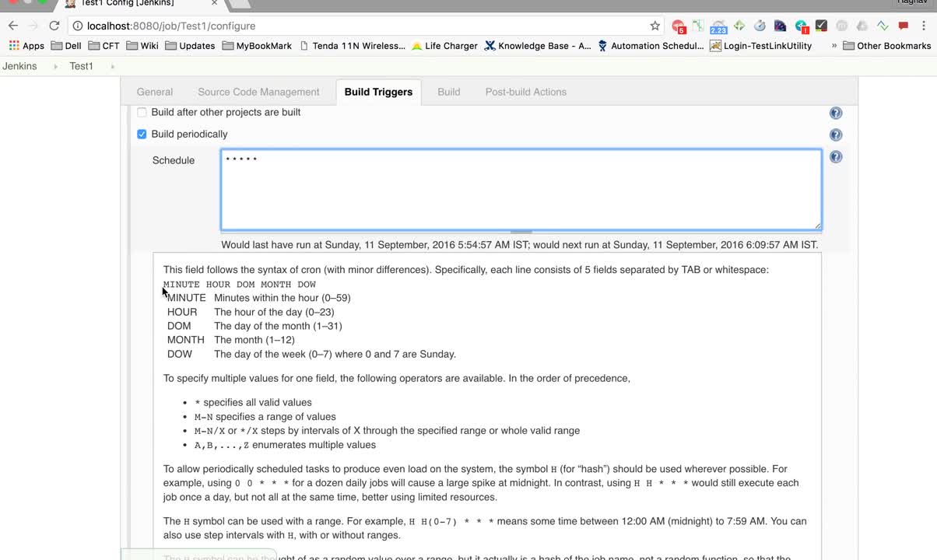Click the red speech bubble extension icon

click(x=903, y=26)
